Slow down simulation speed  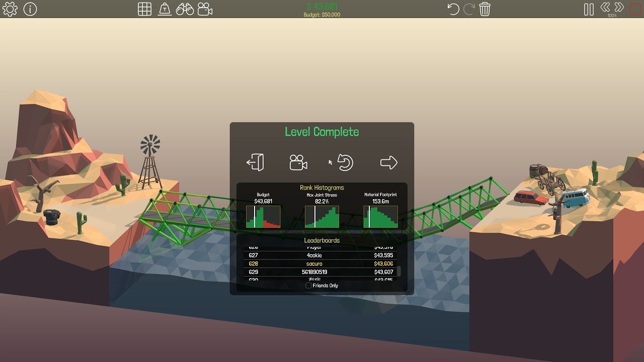(606, 7)
